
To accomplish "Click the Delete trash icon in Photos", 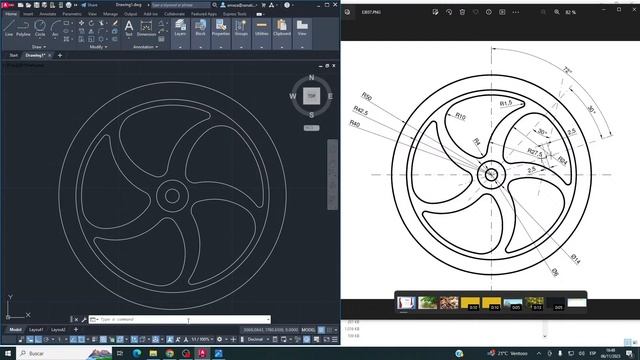I will click(462, 12).
